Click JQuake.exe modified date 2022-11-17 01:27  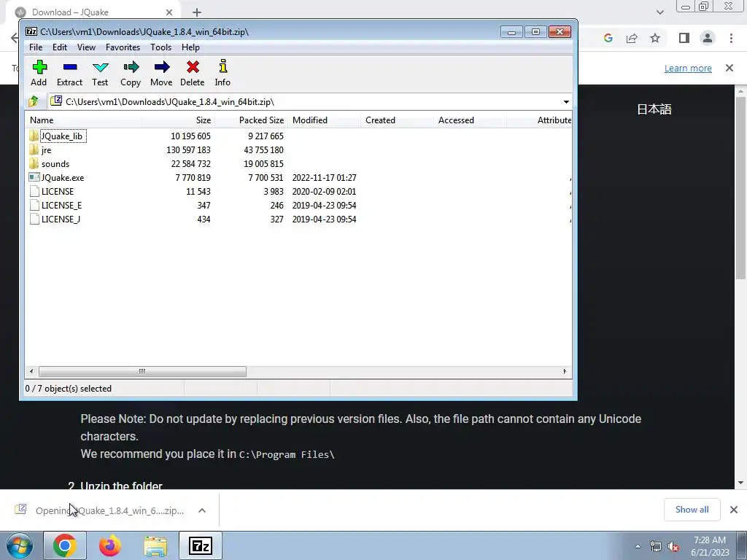click(x=324, y=178)
